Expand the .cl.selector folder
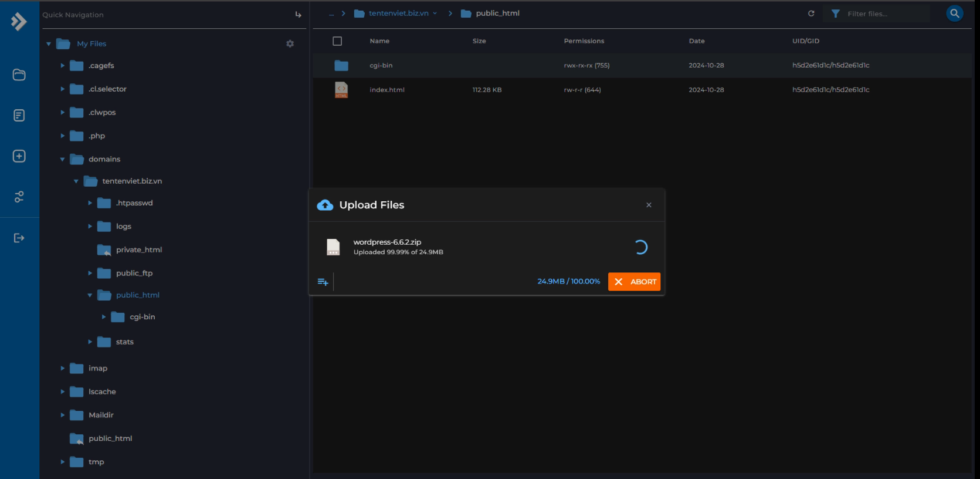The height and width of the screenshot is (479, 980). 62,89
